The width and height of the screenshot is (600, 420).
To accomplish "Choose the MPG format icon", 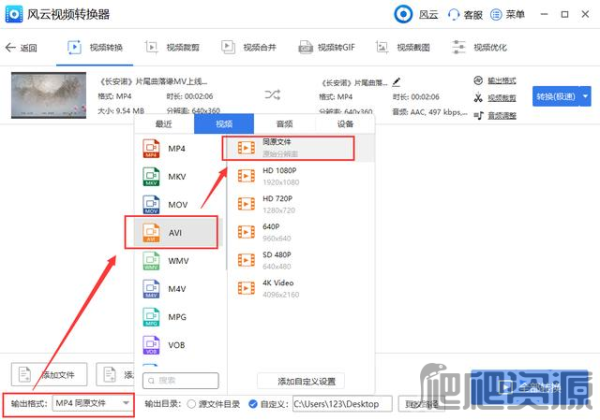I will coord(151,317).
